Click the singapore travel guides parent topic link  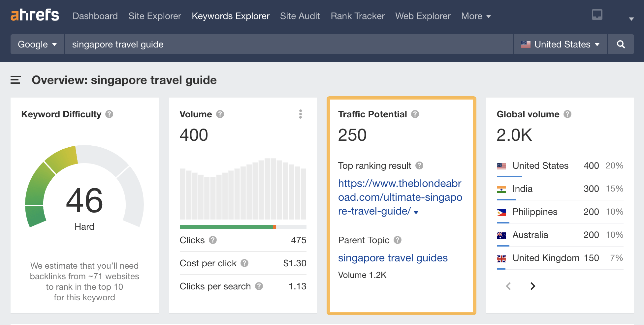click(393, 258)
